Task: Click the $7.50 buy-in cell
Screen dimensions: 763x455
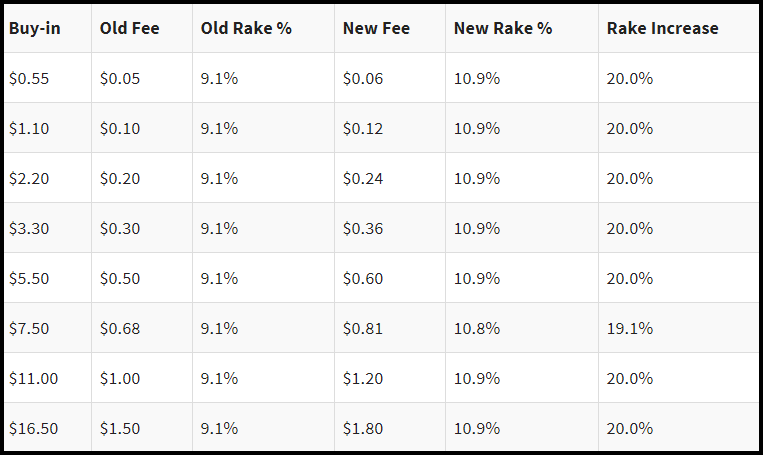Action: pyautogui.click(x=48, y=328)
